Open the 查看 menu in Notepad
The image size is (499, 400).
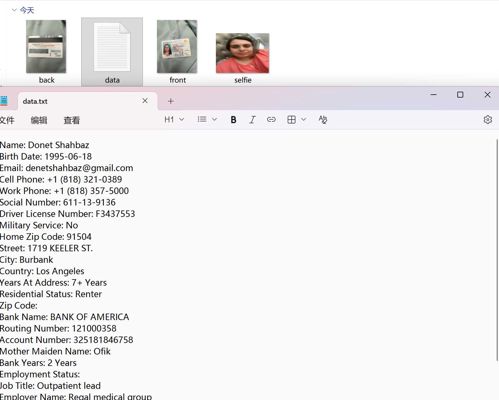tap(72, 120)
